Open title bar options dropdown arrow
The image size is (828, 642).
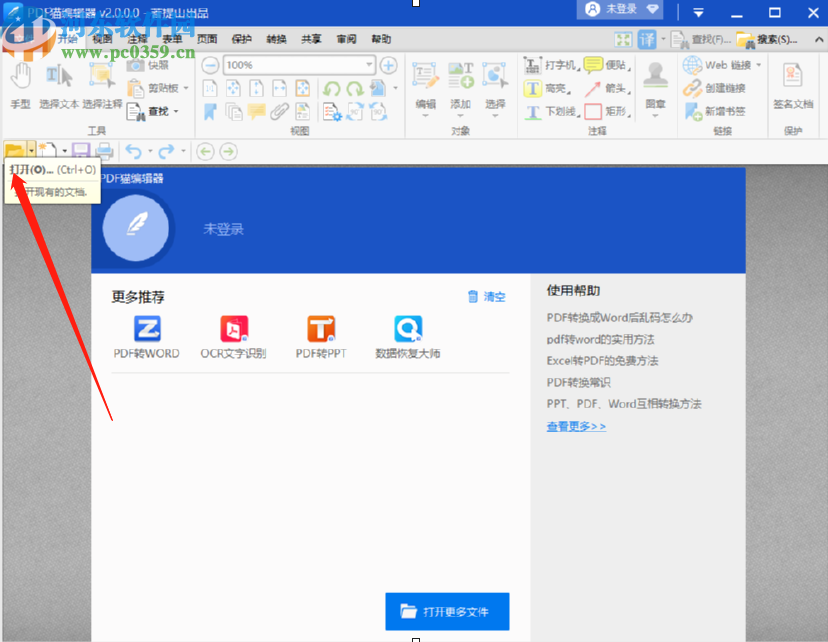point(699,13)
